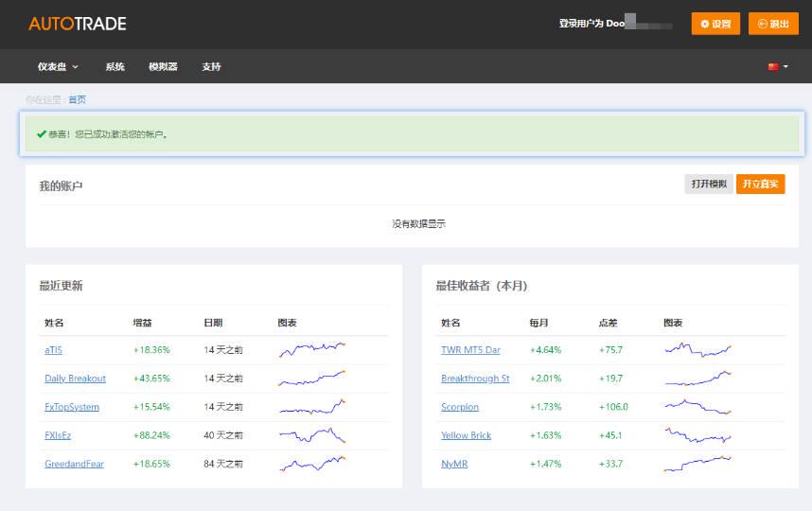The width and height of the screenshot is (812, 511).
Task: Click the GreedandFear sparkline chart
Action: point(312,464)
